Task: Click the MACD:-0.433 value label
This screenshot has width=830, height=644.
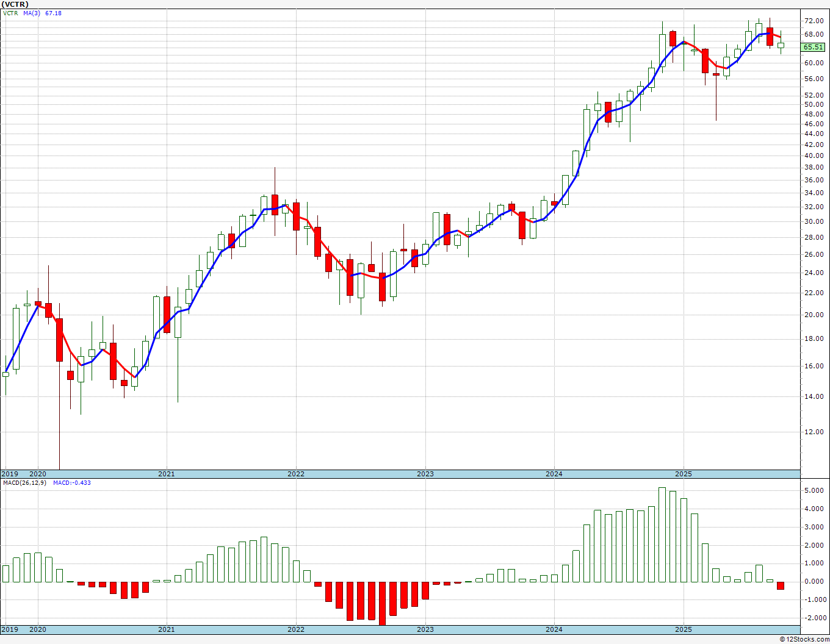Action: coord(72,482)
